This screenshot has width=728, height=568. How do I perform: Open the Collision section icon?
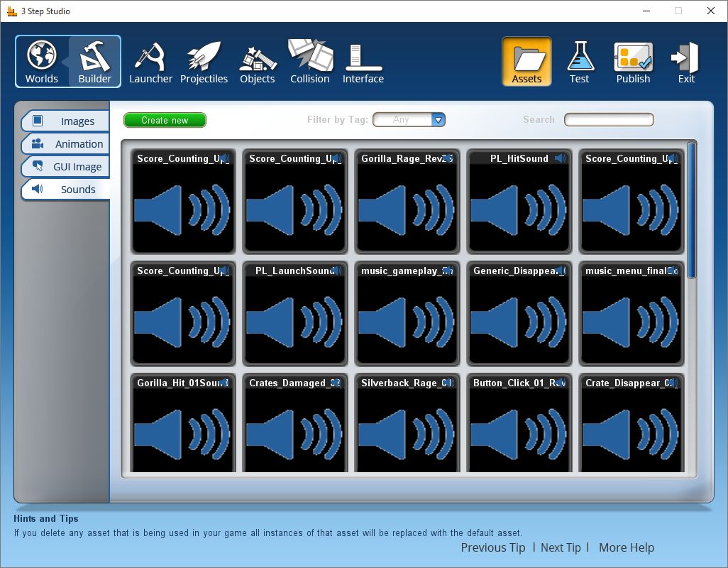click(310, 55)
